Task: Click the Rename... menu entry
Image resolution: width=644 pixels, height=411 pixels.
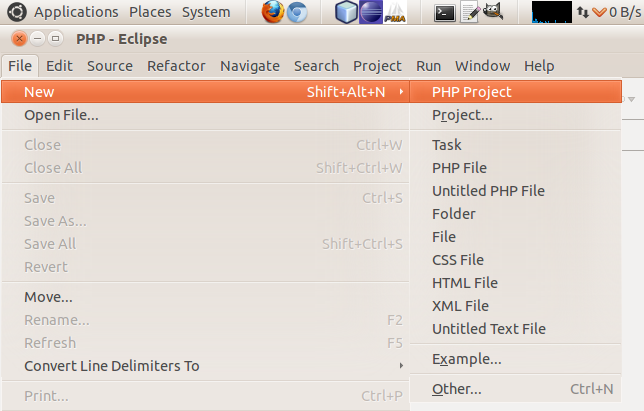Action: (205, 320)
